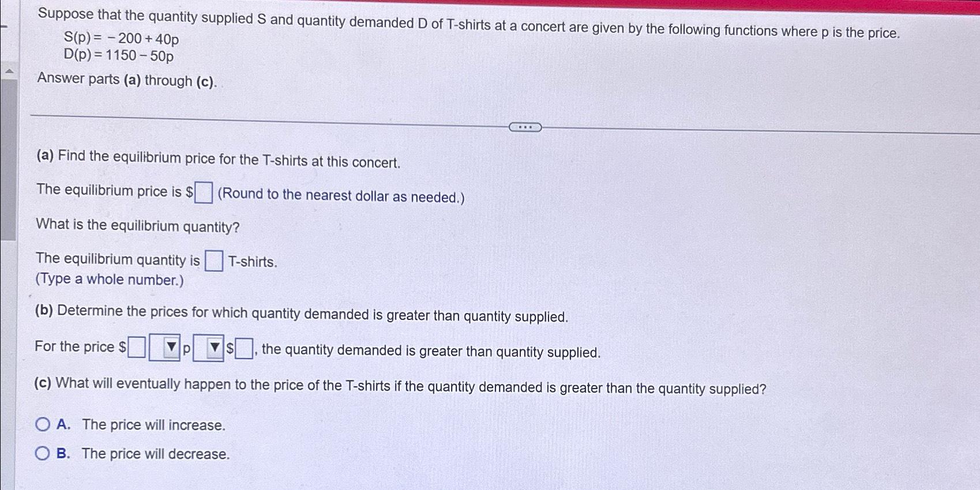980x490 pixels.
Task: Click the D(p) demand function equation
Action: 118,56
